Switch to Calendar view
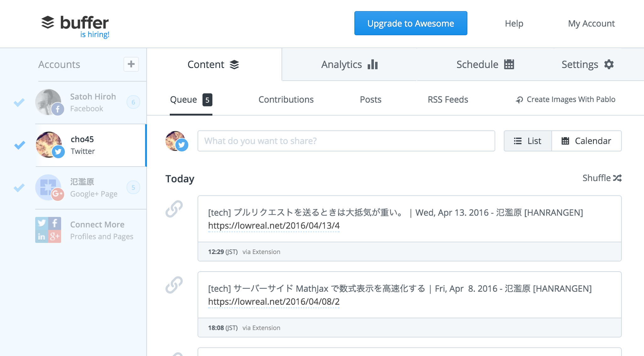Viewport: 644px width, 356px height. pos(586,141)
